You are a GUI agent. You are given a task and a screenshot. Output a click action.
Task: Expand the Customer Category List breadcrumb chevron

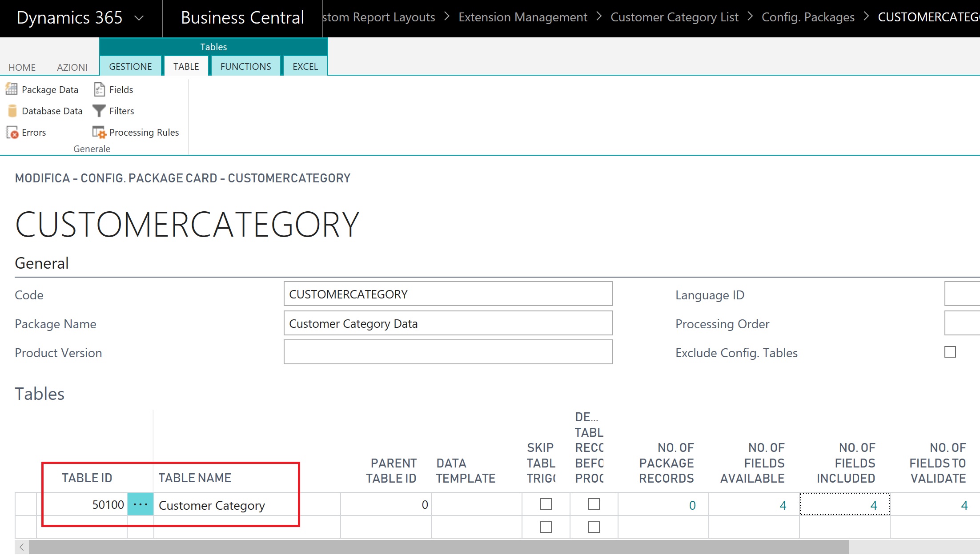coord(750,17)
